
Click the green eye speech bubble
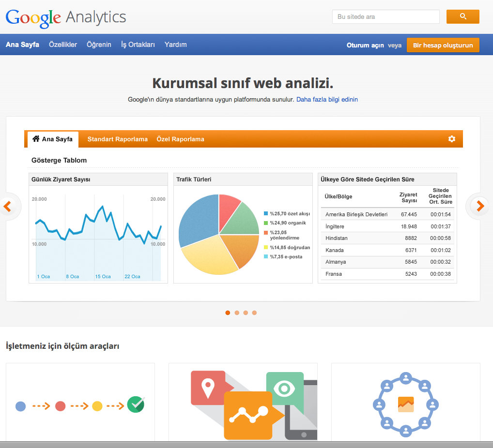285,389
